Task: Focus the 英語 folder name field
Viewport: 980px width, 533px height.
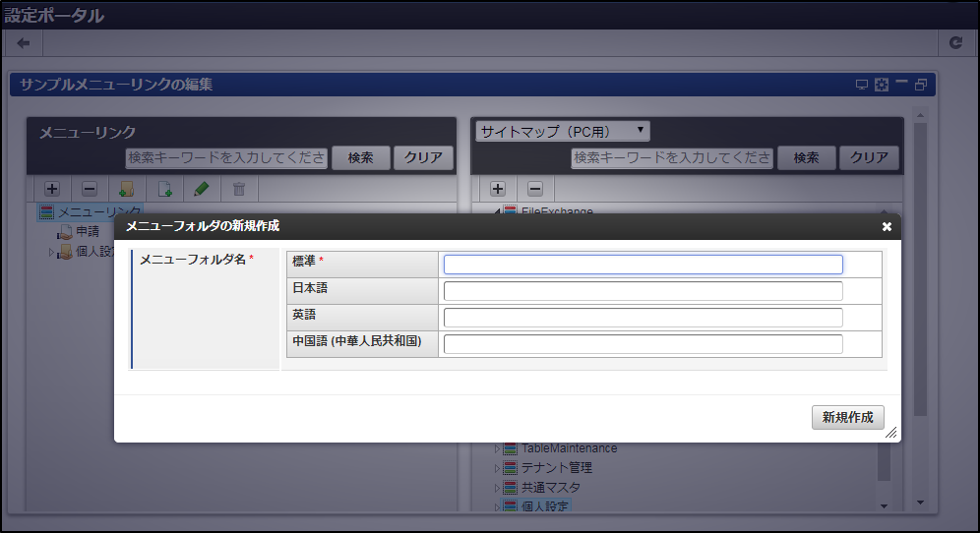Action: click(x=643, y=318)
